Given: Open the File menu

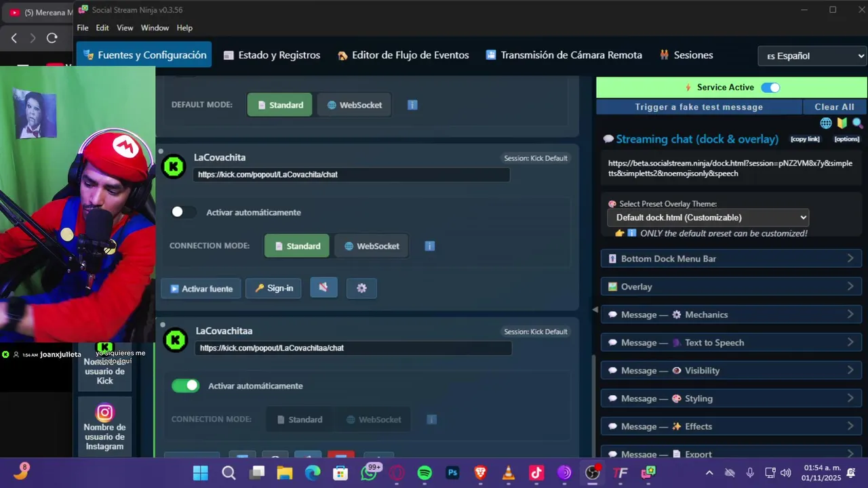Looking at the screenshot, I should tap(83, 28).
